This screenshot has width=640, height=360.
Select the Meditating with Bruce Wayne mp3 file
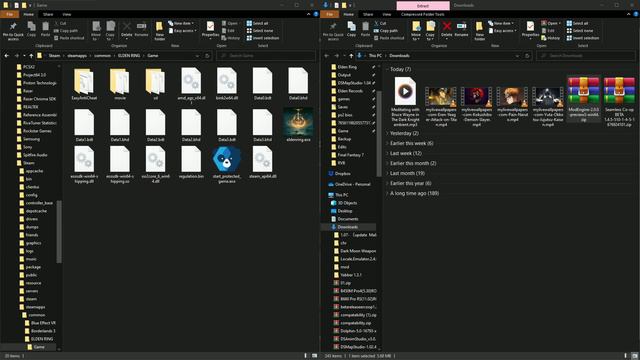tap(405, 101)
